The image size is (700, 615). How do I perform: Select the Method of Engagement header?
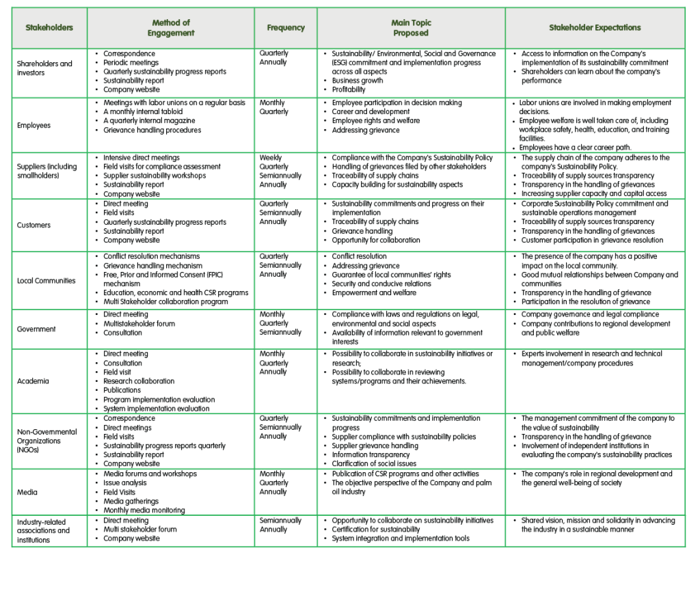pyautogui.click(x=171, y=28)
